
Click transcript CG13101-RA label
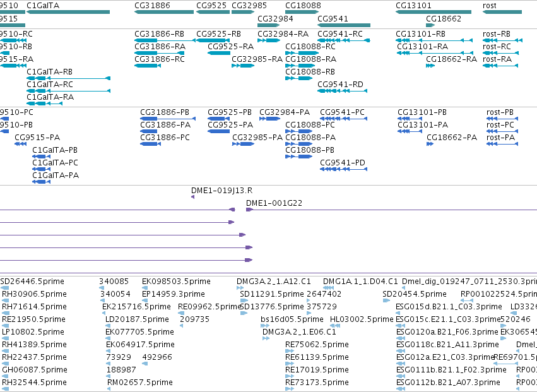pyautogui.click(x=423, y=47)
